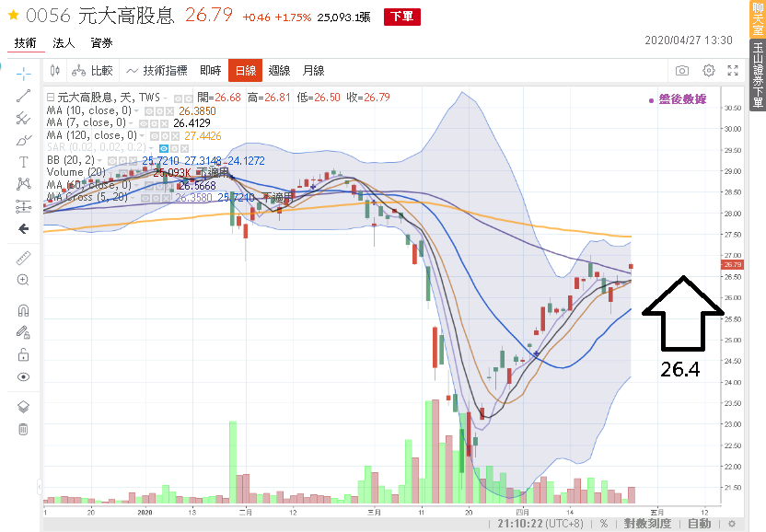Toggle stay in drawing mode pencil-lock
This screenshot has height=532, width=766.
point(23,332)
